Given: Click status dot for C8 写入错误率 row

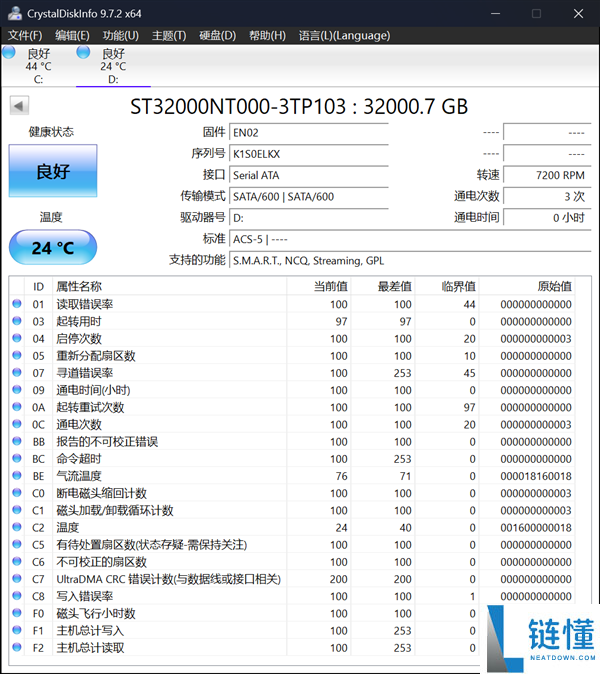Looking at the screenshot, I should click(17, 596).
